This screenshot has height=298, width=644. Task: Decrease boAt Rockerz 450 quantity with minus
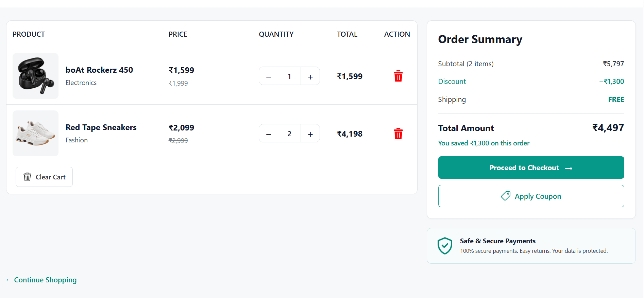coord(269,76)
